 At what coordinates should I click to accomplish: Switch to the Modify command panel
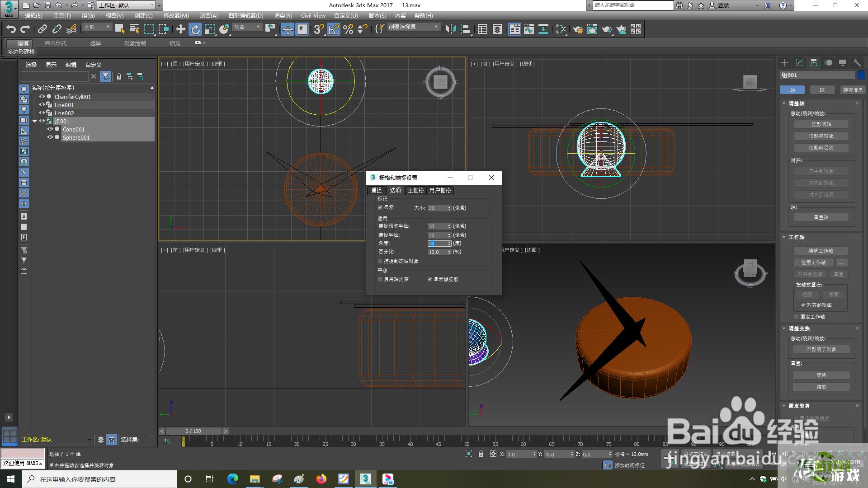click(799, 63)
